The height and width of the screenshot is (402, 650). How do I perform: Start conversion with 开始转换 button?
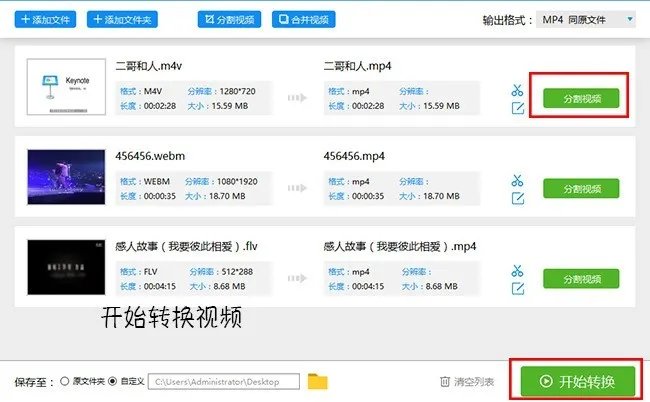[578, 381]
